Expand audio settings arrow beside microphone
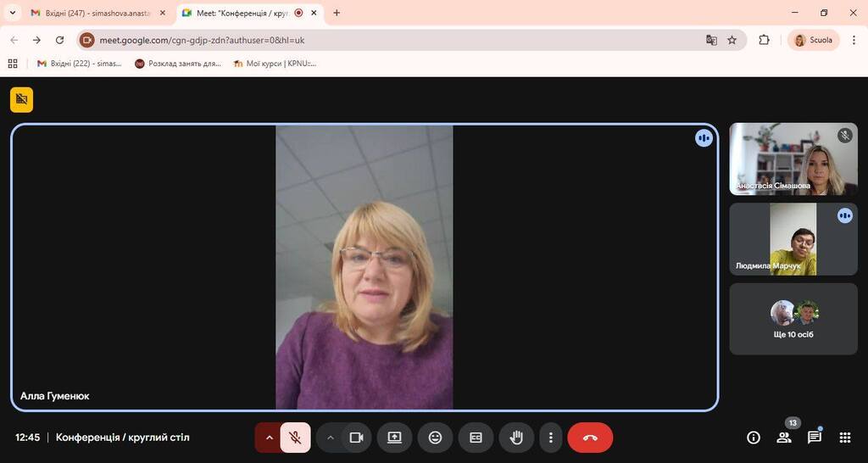The height and width of the screenshot is (463, 868). click(x=269, y=438)
